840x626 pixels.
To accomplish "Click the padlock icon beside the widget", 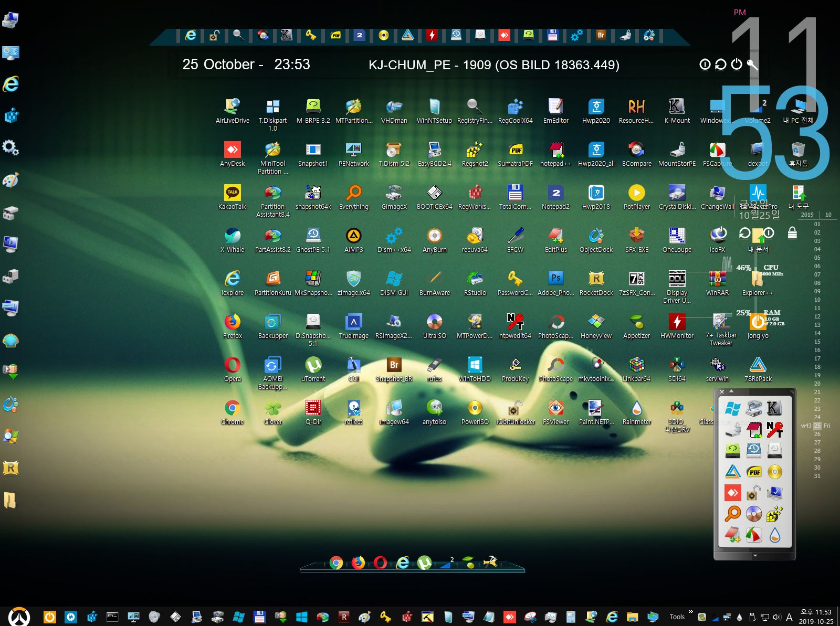I will tap(792, 232).
